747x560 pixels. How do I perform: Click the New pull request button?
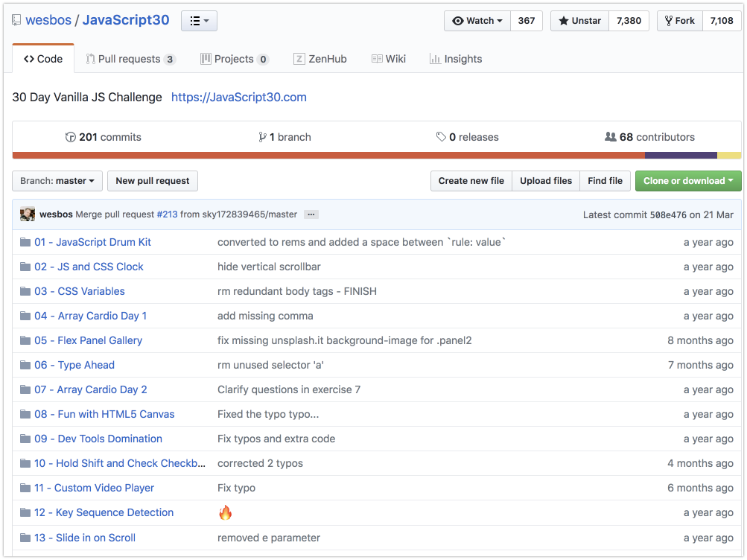(152, 181)
